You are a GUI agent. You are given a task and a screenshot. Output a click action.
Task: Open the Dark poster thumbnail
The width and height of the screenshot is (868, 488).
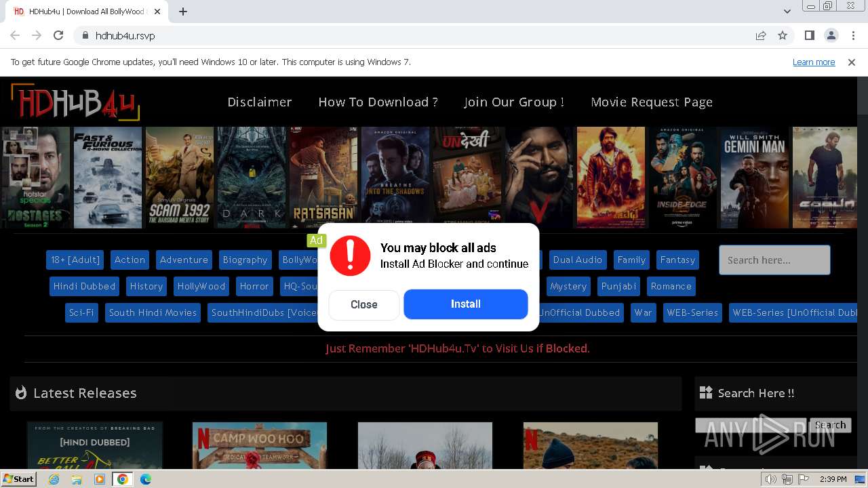coord(252,177)
